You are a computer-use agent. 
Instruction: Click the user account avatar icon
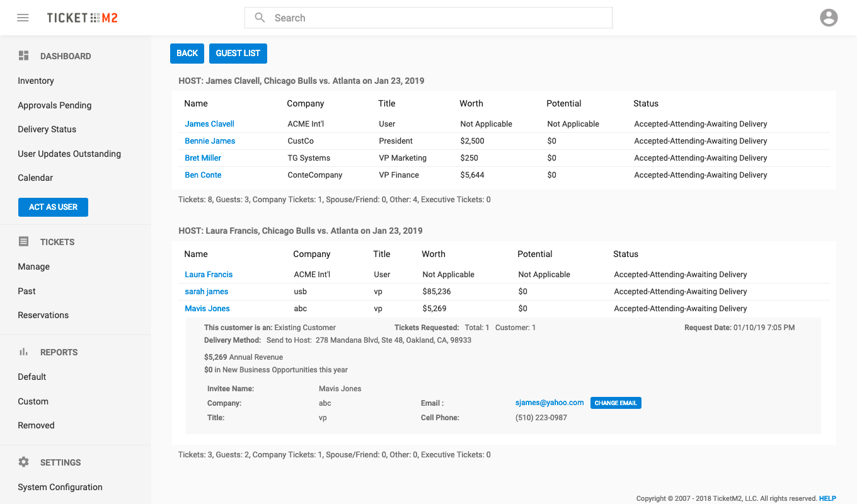click(x=829, y=18)
